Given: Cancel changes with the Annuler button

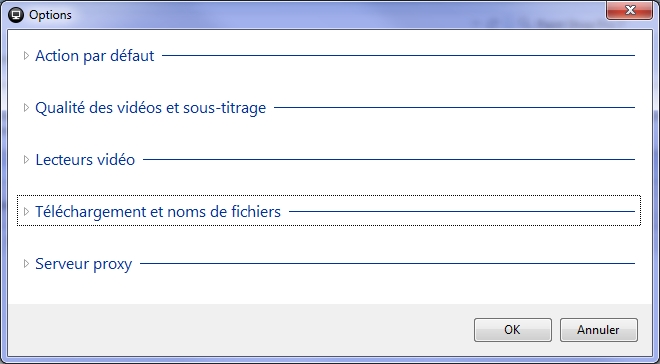Looking at the screenshot, I should click(599, 330).
